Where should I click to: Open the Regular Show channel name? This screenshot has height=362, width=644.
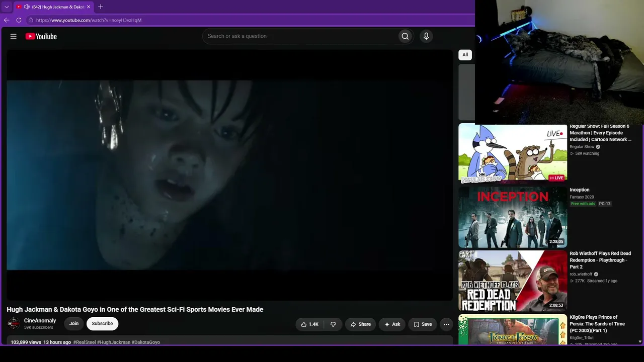point(582,147)
